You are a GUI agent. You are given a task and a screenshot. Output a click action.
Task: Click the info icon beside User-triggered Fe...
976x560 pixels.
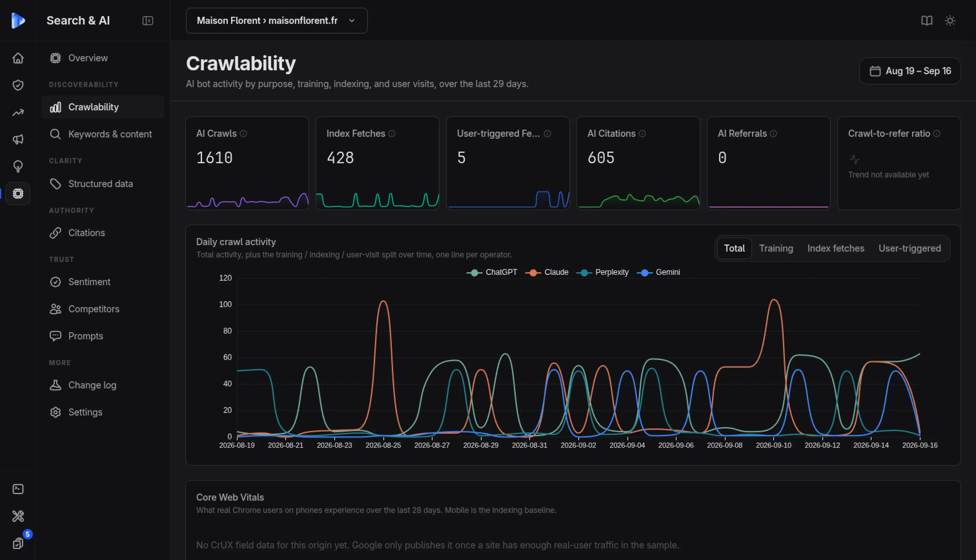click(547, 134)
